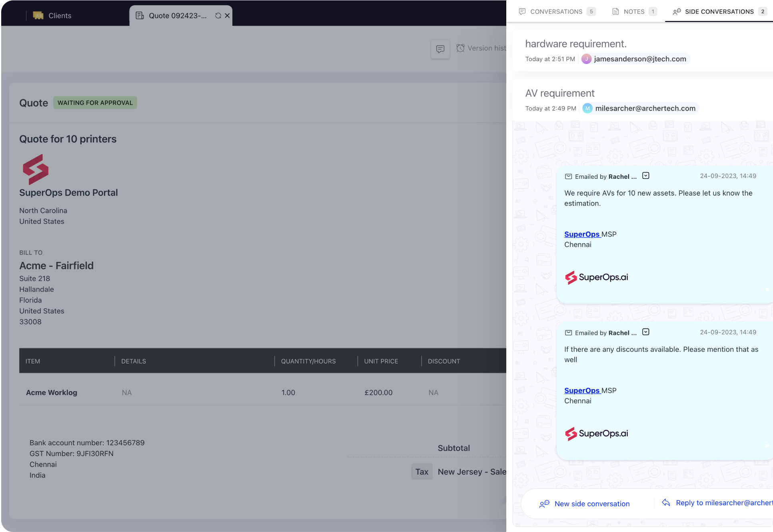Open the Notes tab
This screenshot has height=532, width=773.
(x=633, y=11)
